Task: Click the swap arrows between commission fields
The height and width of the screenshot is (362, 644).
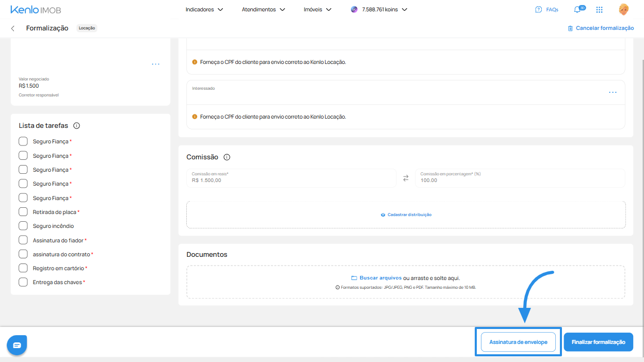Action: point(406,178)
